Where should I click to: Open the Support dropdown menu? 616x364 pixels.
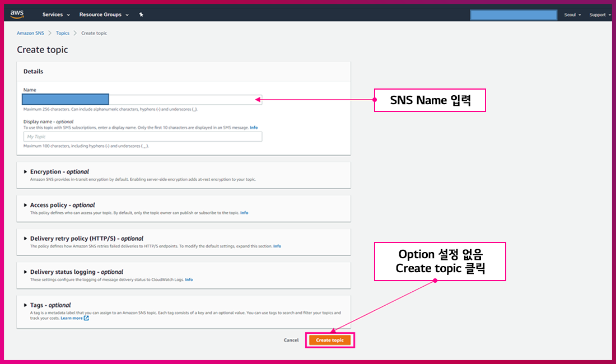(x=600, y=15)
